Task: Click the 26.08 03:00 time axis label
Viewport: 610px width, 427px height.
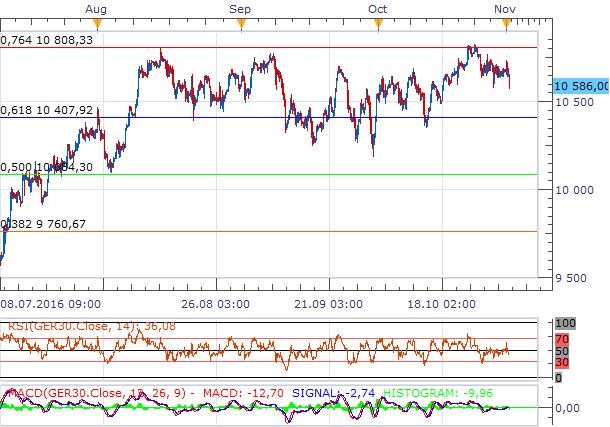Action: [x=213, y=302]
